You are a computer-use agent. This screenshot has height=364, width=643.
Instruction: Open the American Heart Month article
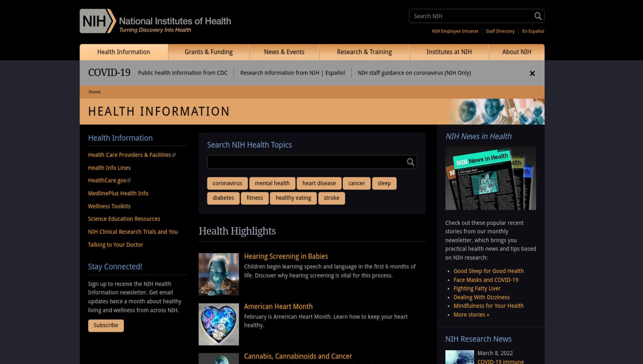[x=278, y=307]
